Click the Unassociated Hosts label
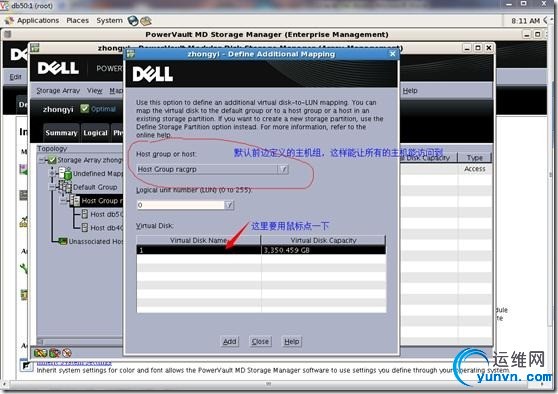The image size is (558, 394). 95,241
